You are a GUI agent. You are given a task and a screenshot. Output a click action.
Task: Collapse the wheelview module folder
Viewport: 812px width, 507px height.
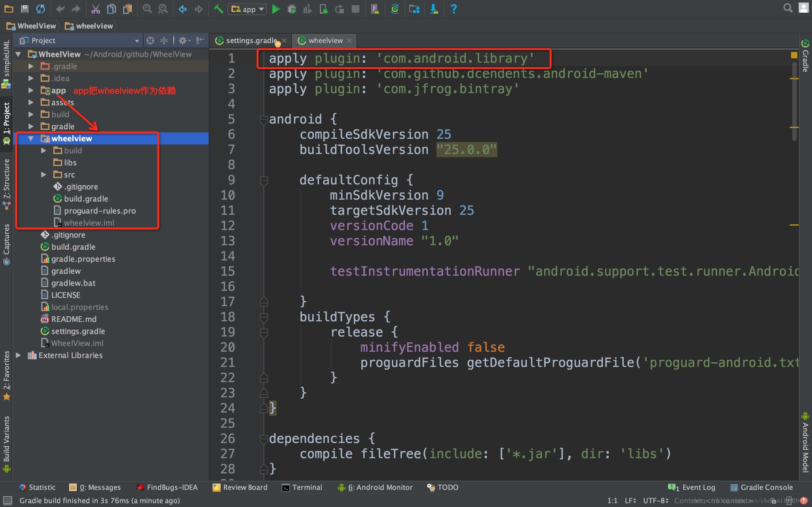[x=31, y=138]
